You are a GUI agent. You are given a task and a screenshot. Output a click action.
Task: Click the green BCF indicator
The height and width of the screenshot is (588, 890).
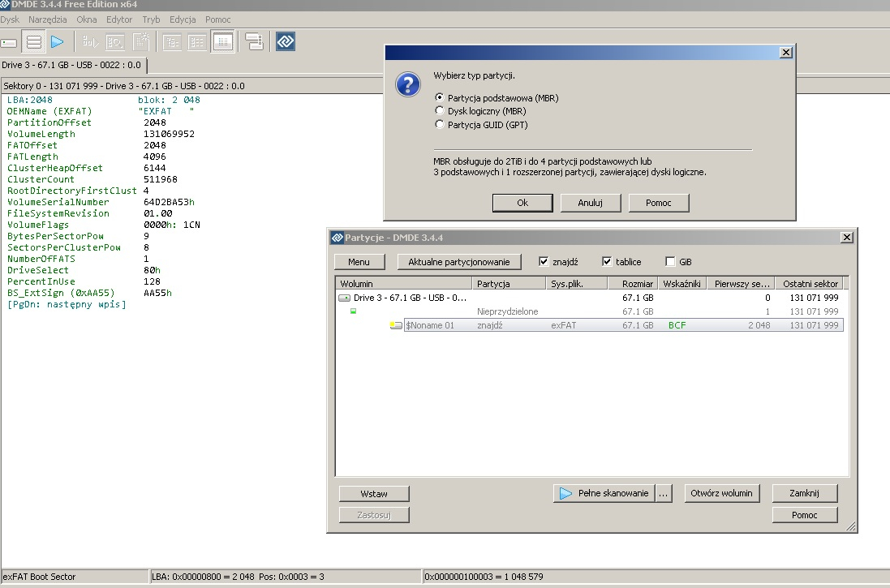coord(677,325)
